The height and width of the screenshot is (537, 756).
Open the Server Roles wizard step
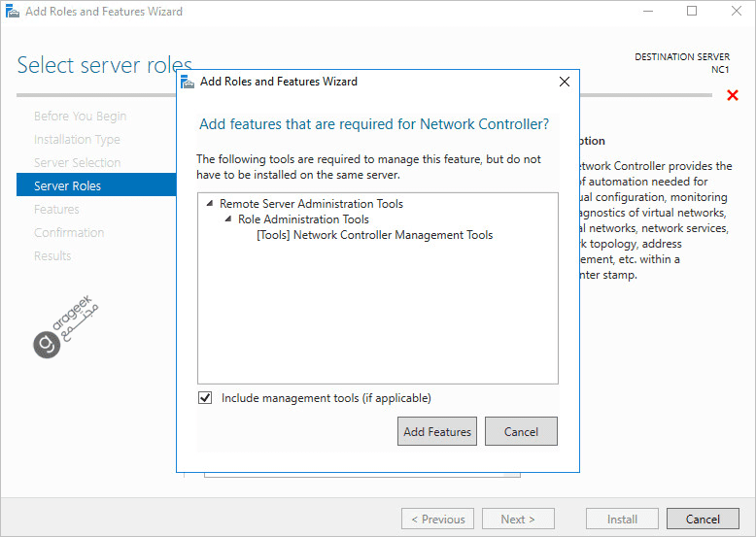pos(96,185)
